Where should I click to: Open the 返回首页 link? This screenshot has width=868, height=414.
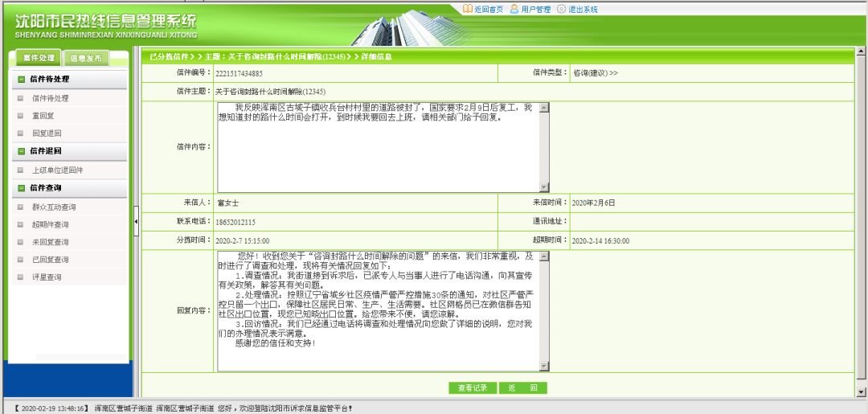pos(489,10)
